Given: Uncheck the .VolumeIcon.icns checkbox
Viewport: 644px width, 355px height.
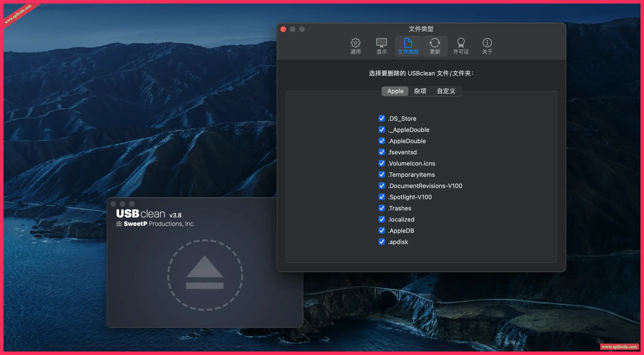Looking at the screenshot, I should tap(382, 163).
